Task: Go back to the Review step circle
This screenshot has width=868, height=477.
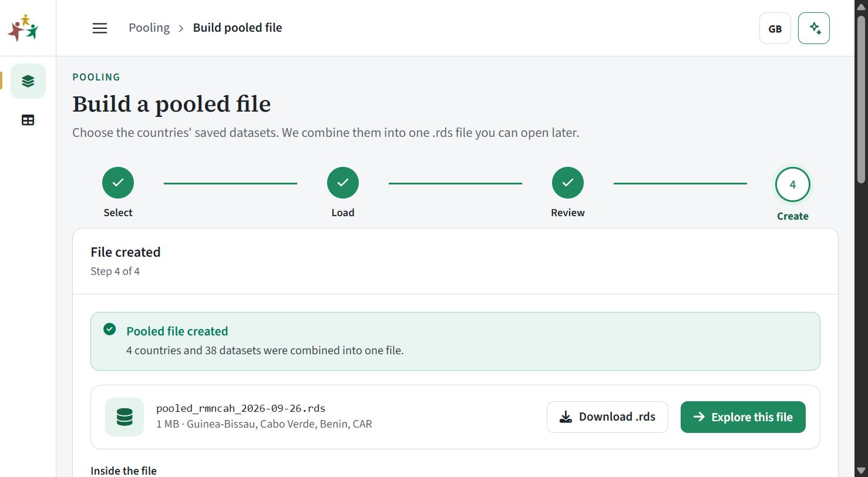Action: coord(568,183)
